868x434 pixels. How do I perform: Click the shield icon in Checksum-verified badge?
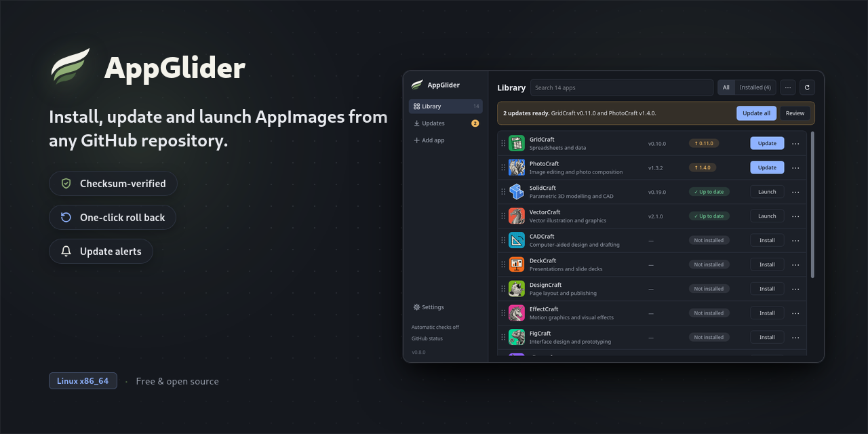[66, 184]
